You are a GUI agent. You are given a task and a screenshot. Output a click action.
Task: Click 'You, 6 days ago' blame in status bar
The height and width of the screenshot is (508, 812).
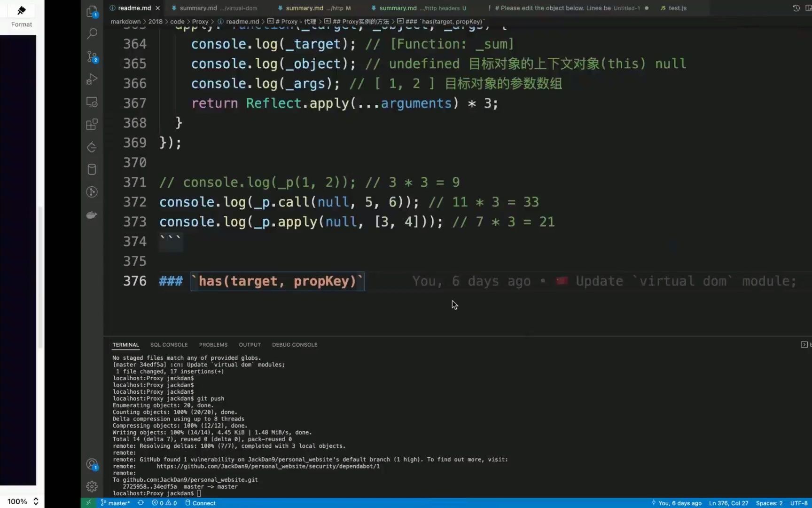(x=677, y=503)
